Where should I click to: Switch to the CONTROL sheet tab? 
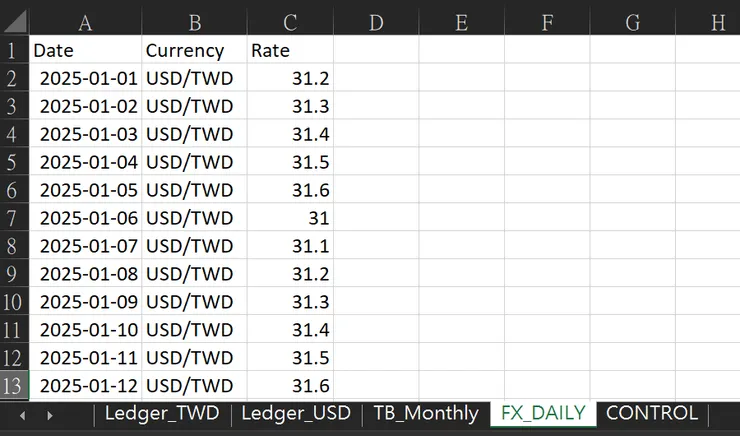click(x=652, y=413)
